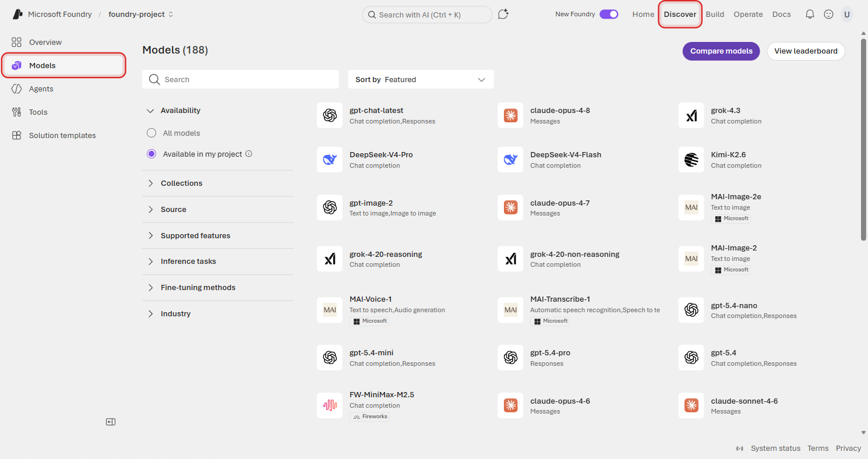Click the grok-4.3 xAI logo icon
This screenshot has height=459, width=868.
coord(691,115)
